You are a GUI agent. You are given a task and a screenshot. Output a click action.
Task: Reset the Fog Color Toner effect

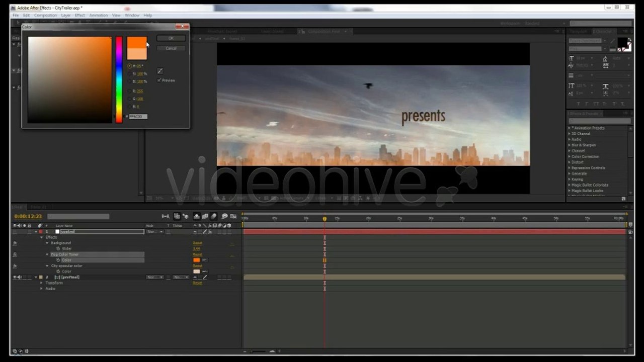coord(197,254)
